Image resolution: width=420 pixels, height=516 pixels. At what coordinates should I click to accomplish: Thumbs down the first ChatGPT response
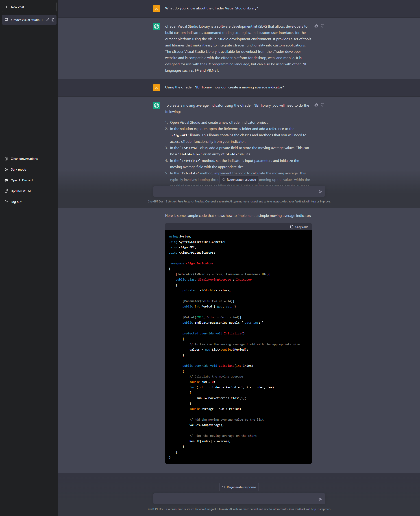pyautogui.click(x=322, y=26)
